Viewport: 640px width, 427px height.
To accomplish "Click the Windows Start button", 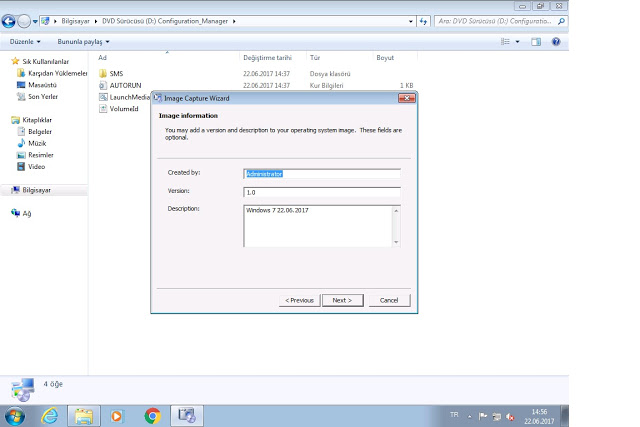I will click(x=15, y=414).
